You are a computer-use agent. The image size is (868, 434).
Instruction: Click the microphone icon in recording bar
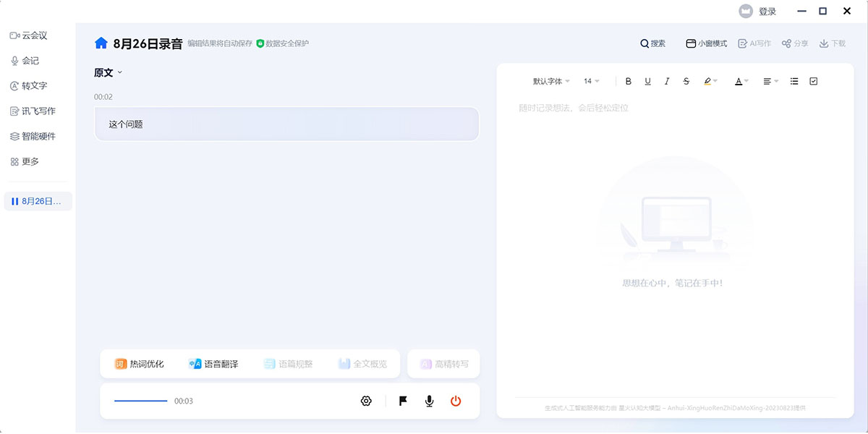(428, 401)
